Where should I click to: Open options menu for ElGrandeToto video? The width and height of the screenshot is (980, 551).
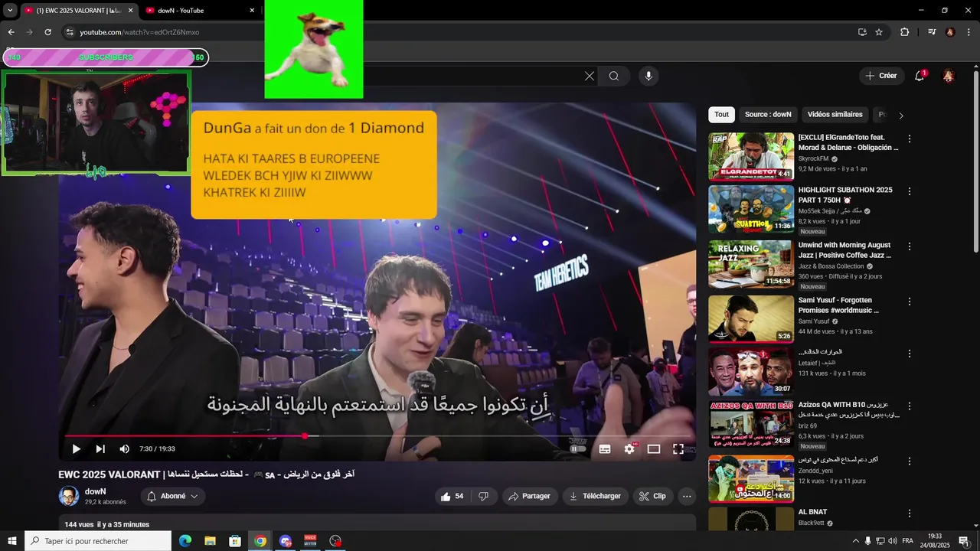pyautogui.click(x=910, y=139)
